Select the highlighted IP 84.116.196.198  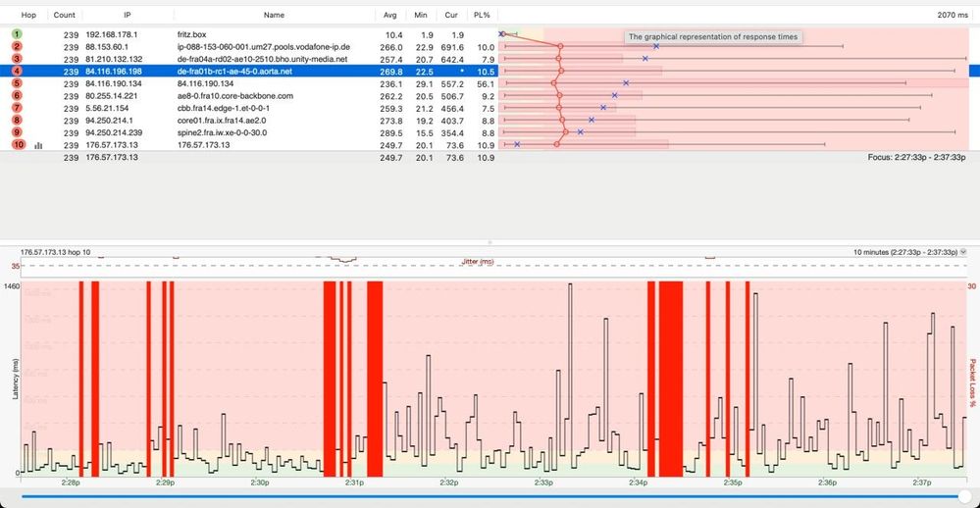(114, 72)
